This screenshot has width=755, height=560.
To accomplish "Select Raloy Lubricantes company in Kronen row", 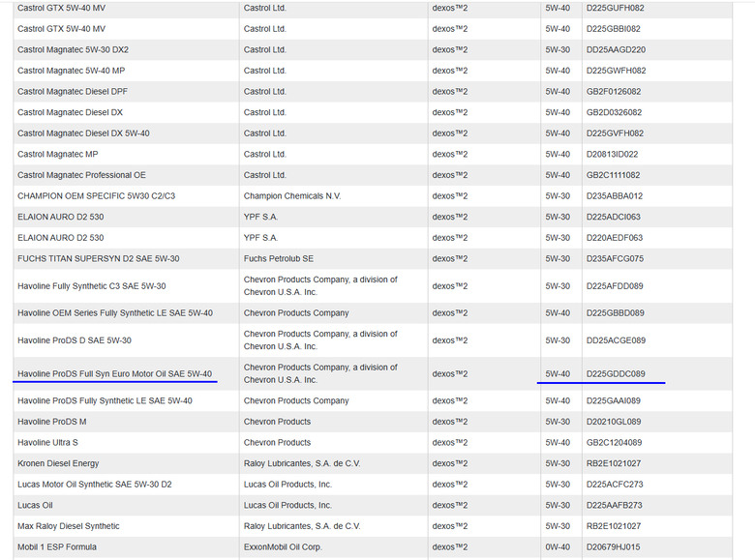I will tap(302, 464).
